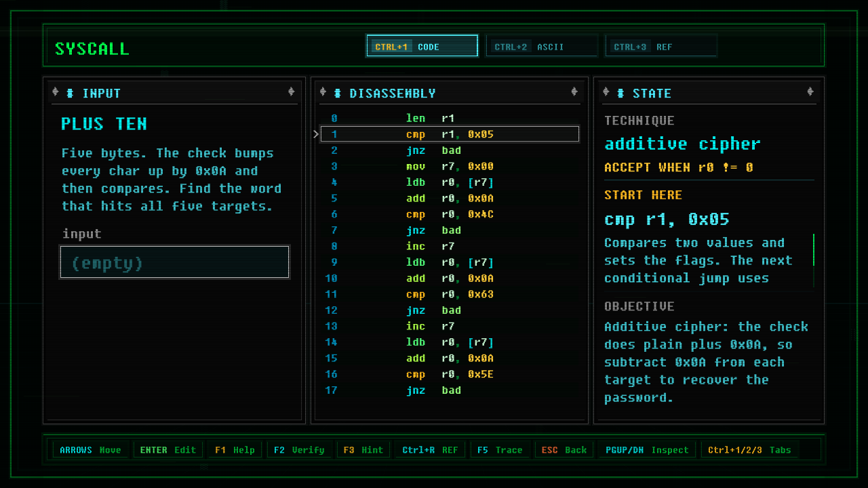868x488 pixels.
Task: Click the Ctrl+1/2/3 Tabs button
Action: pyautogui.click(x=749, y=449)
